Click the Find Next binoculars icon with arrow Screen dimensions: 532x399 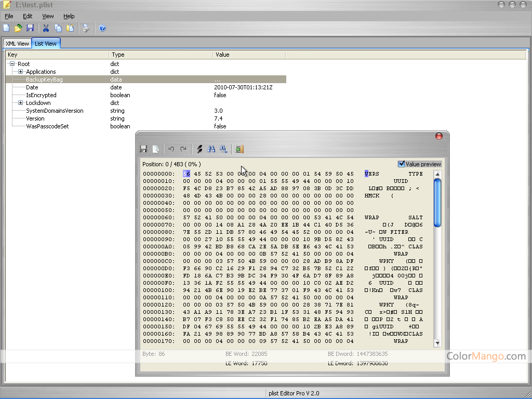tap(223, 149)
